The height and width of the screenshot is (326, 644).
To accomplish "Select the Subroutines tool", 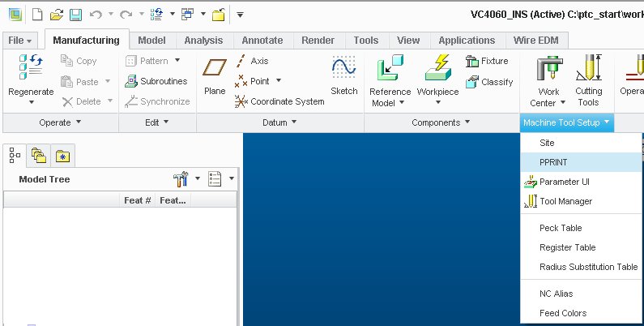I will 156,81.
